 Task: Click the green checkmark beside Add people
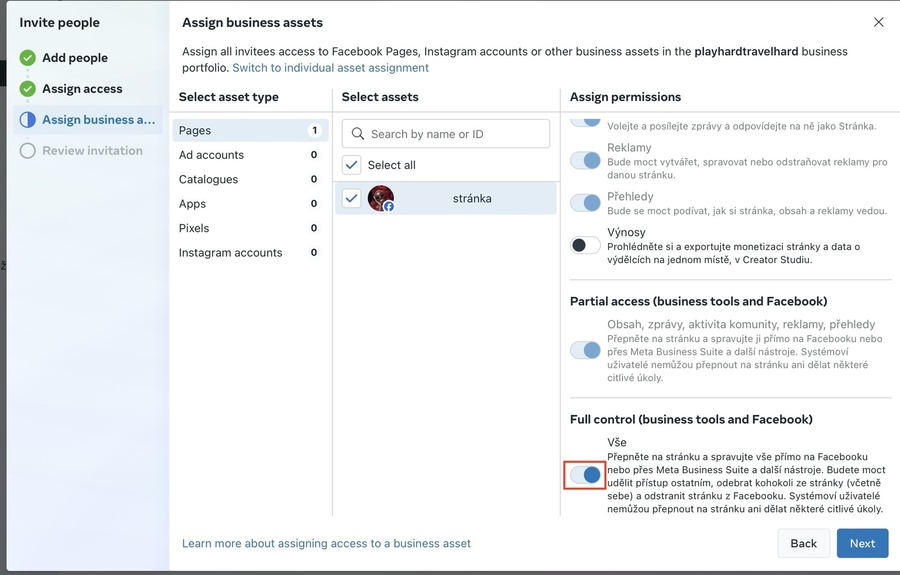[27, 58]
